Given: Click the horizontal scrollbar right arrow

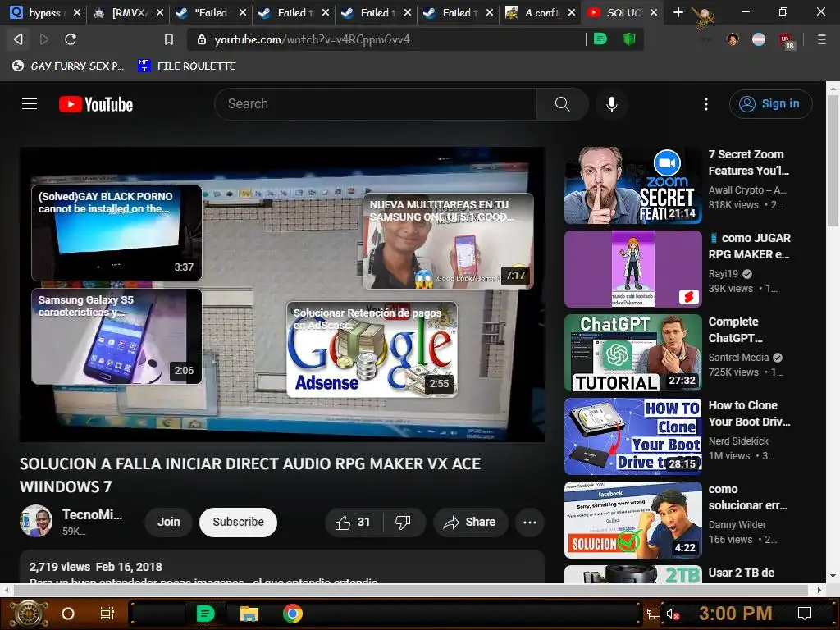Looking at the screenshot, I should click(x=819, y=590).
